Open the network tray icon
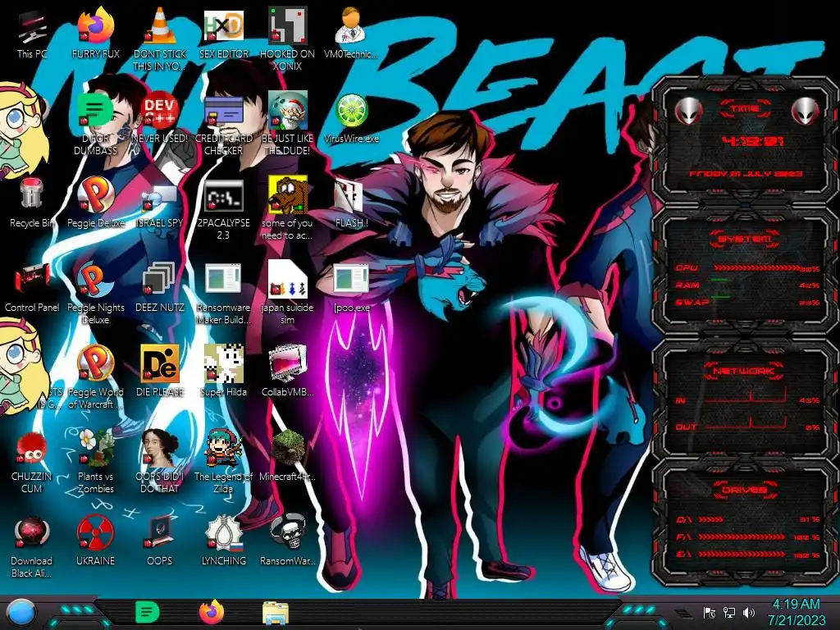The width and height of the screenshot is (840, 630). [x=729, y=612]
